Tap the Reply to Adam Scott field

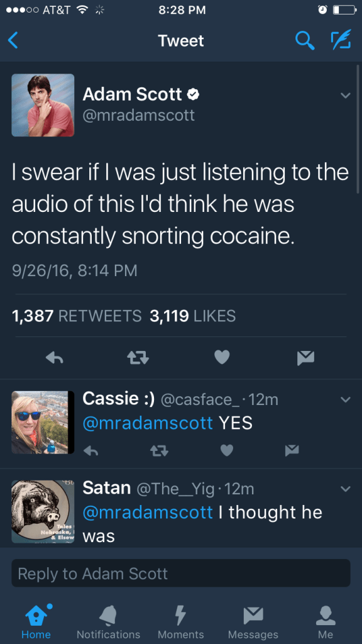pyautogui.click(x=181, y=573)
